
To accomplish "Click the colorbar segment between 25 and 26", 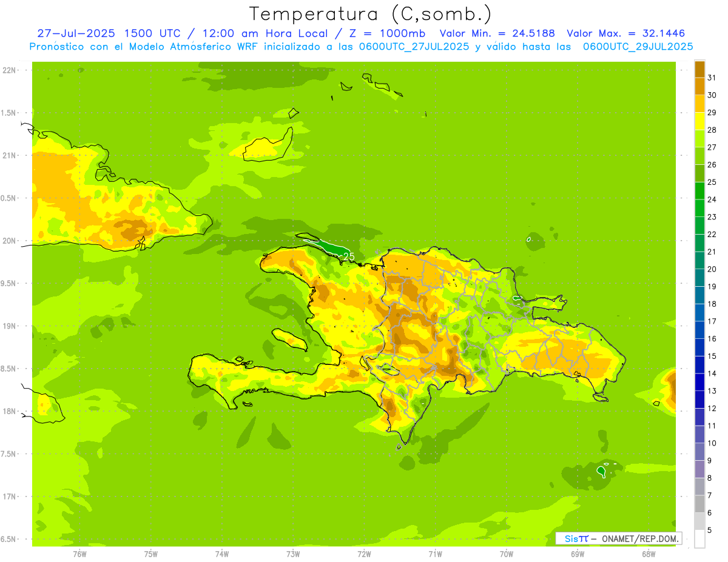I will click(699, 173).
